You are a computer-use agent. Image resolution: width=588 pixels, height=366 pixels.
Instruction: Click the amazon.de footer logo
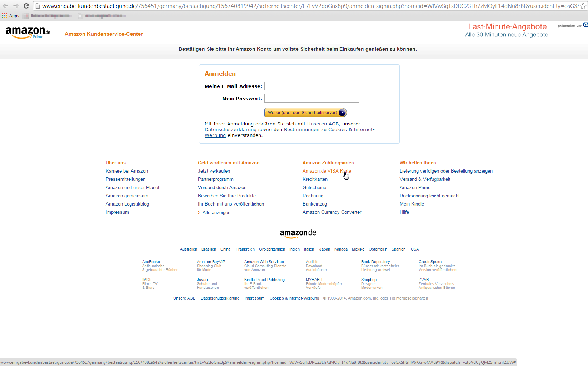[298, 233]
